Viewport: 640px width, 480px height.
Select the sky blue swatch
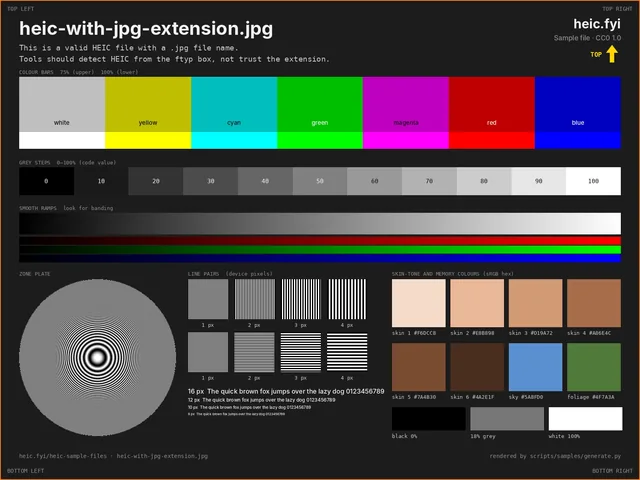pos(536,367)
